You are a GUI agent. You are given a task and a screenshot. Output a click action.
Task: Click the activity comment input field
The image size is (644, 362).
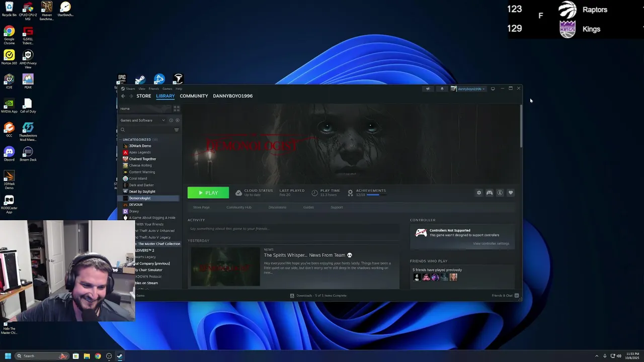coord(293,229)
